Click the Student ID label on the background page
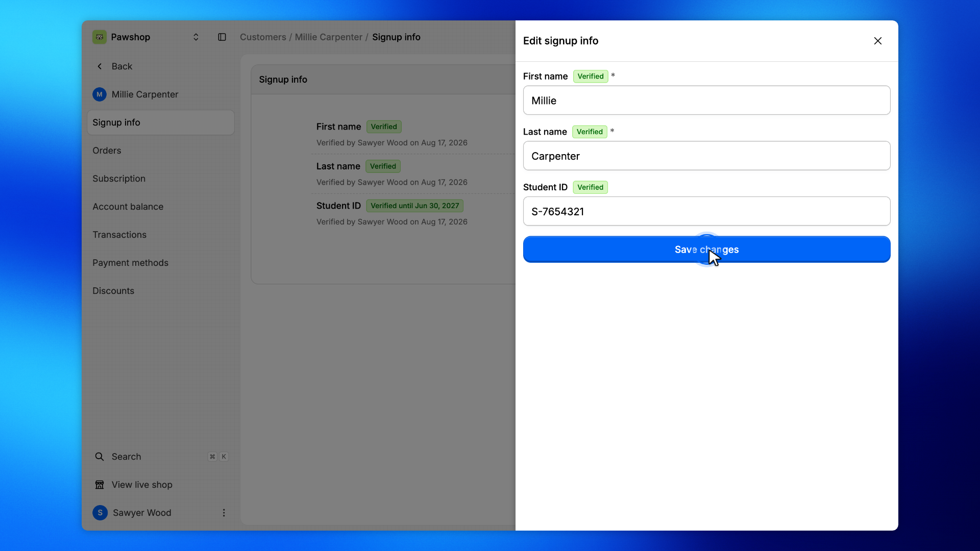Viewport: 980px width, 551px height. point(338,206)
